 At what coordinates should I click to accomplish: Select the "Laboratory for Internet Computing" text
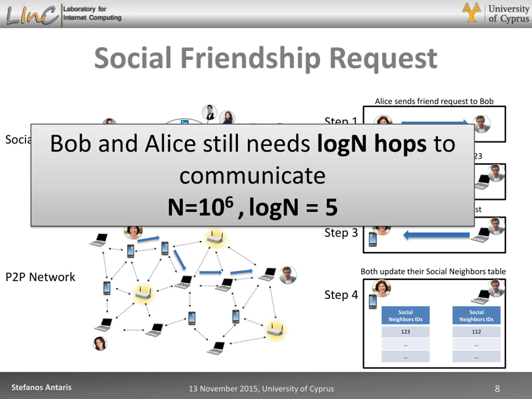[x=92, y=13]
